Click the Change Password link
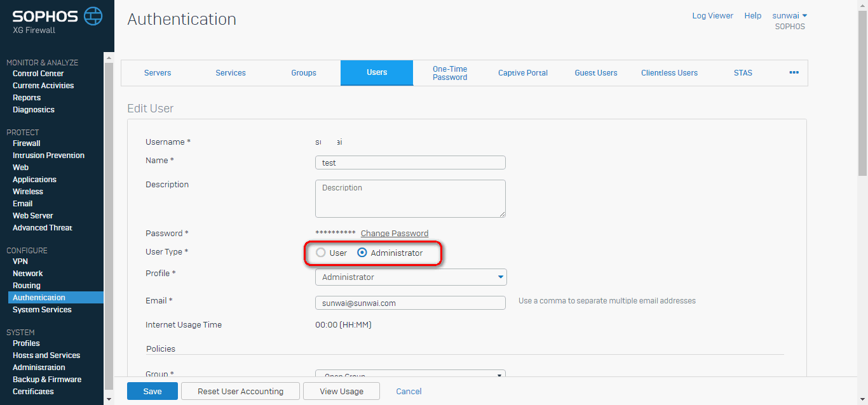This screenshot has height=405, width=868. [x=395, y=233]
